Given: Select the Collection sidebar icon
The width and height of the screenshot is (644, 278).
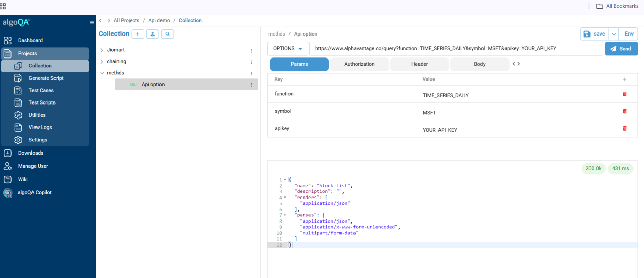Looking at the screenshot, I should click(x=18, y=66).
